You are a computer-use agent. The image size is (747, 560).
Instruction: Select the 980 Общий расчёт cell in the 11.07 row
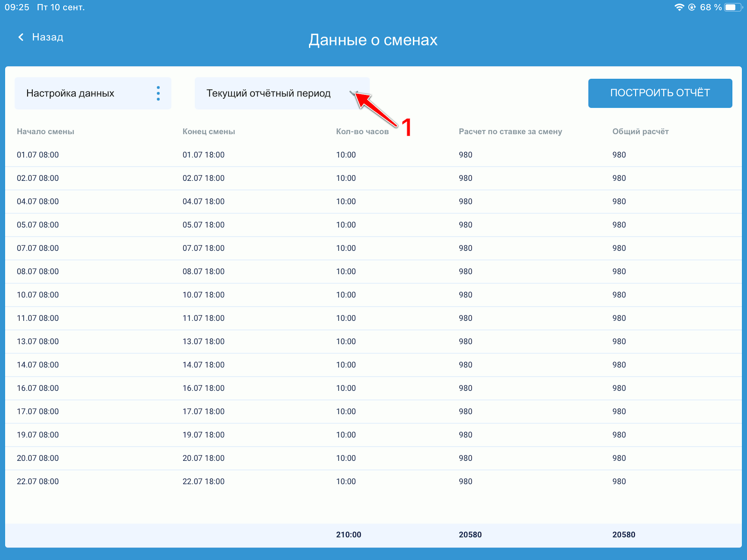coord(619,318)
